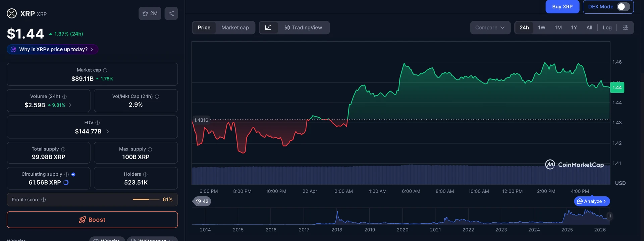
Task: Open Holders info icon
Action: (x=145, y=174)
